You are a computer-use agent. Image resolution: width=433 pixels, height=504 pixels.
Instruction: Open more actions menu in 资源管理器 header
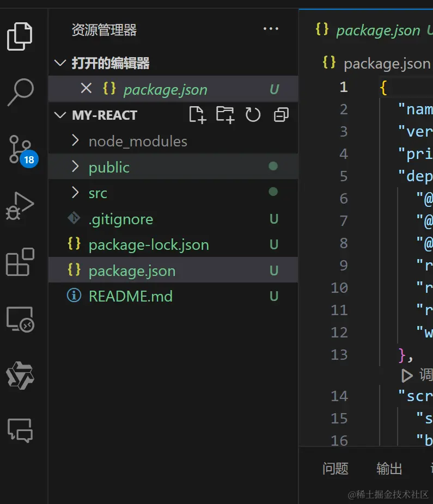tap(271, 29)
